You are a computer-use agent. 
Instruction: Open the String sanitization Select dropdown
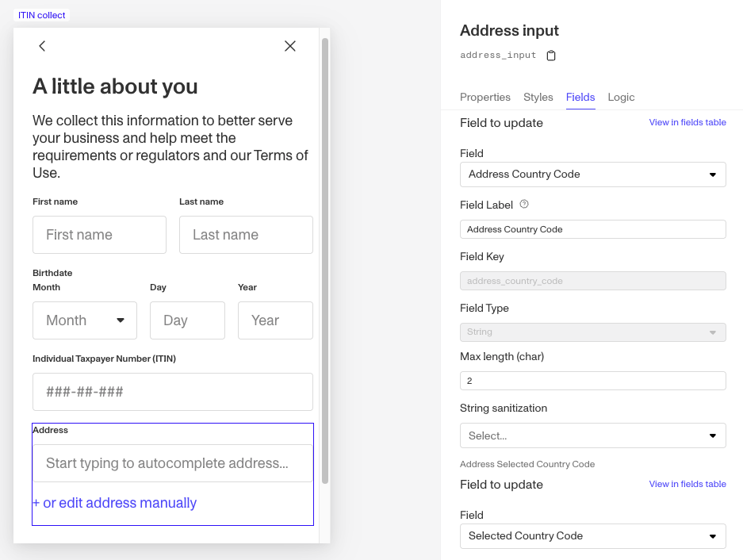[x=592, y=435]
